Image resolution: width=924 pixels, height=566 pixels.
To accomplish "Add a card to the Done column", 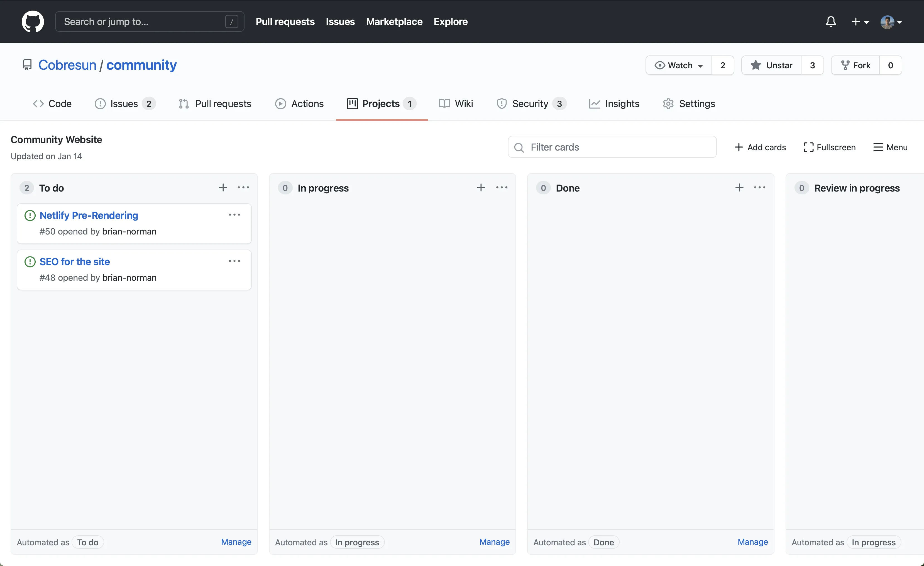I will coord(739,187).
